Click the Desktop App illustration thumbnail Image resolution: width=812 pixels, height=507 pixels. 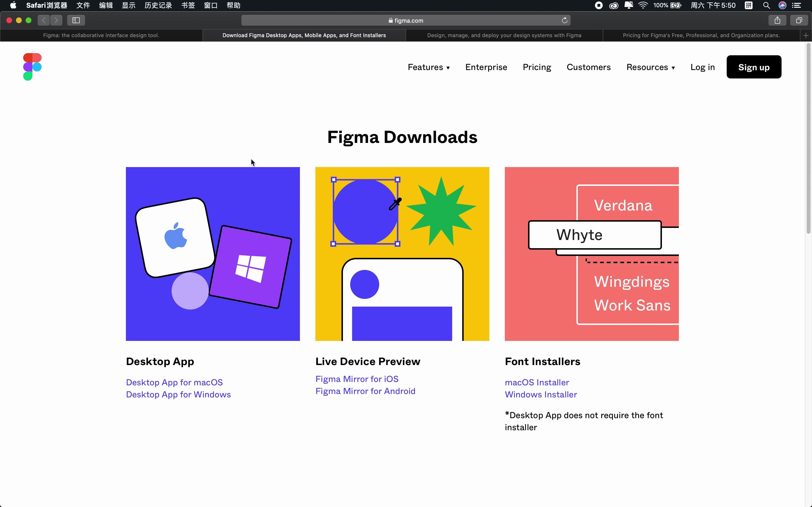(213, 254)
